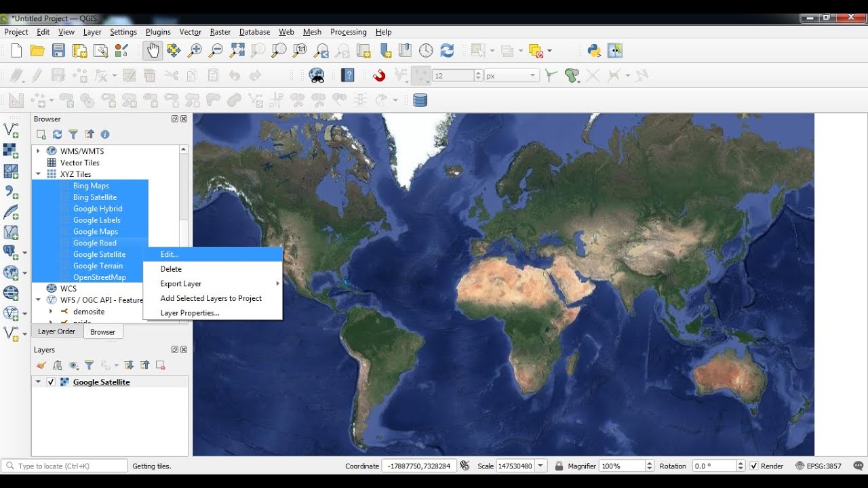
Task: Open the Export Layer submenu
Action: tap(213, 283)
